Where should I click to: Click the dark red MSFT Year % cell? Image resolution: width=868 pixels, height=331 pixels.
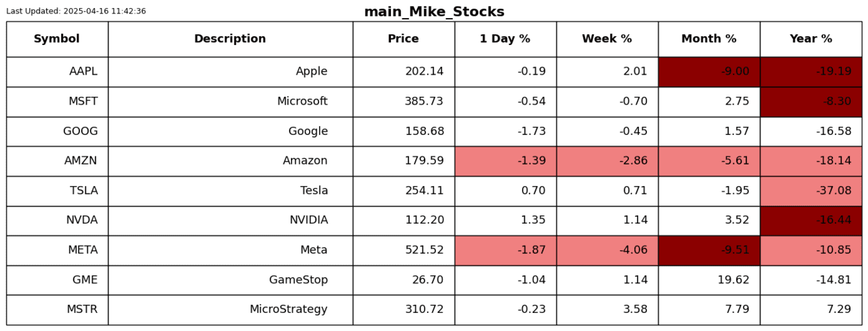click(x=810, y=101)
